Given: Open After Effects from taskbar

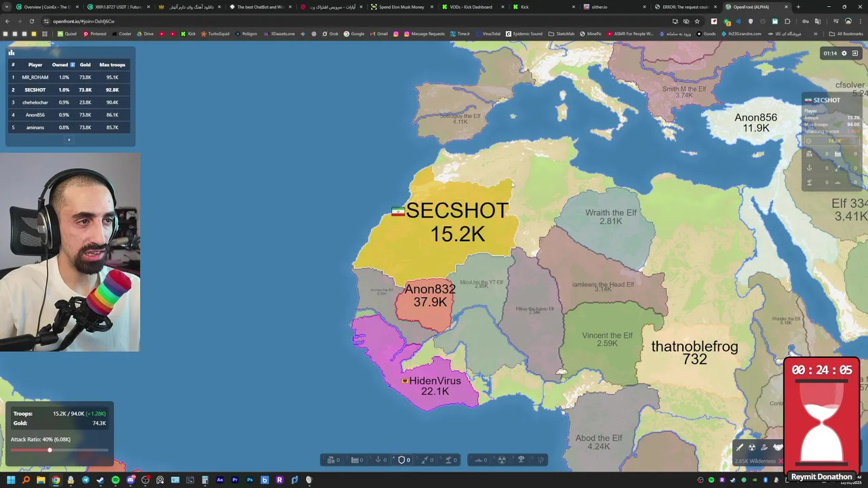Looking at the screenshot, I should (x=220, y=480).
